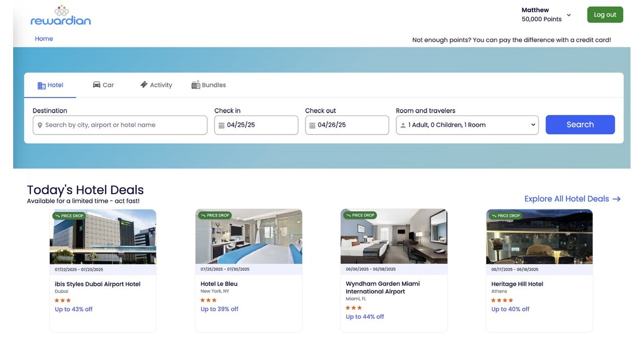Click the traveler person icon
Image resolution: width=644 pixels, height=337 pixels.
tap(403, 125)
